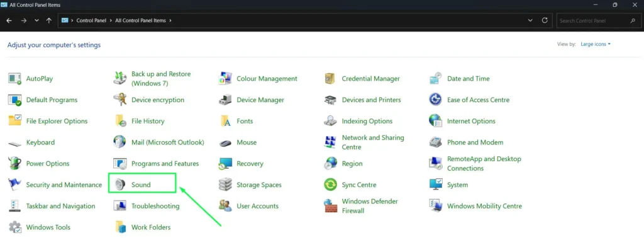
Task: Open the Colour Management icon
Action: coord(225,79)
